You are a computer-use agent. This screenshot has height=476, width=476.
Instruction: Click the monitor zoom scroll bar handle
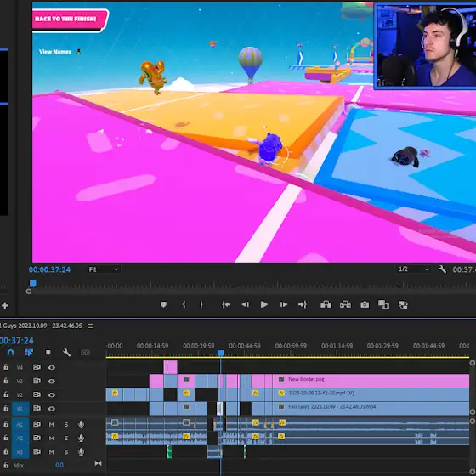pos(29,292)
